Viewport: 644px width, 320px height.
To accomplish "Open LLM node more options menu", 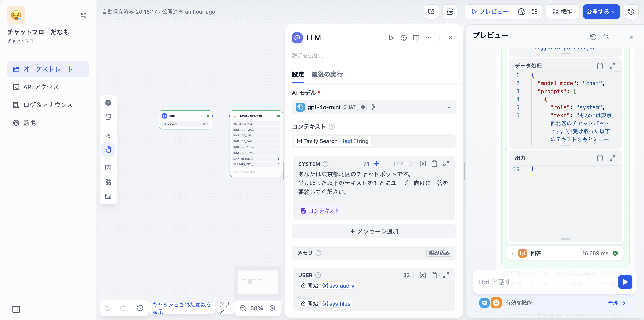I will [428, 38].
